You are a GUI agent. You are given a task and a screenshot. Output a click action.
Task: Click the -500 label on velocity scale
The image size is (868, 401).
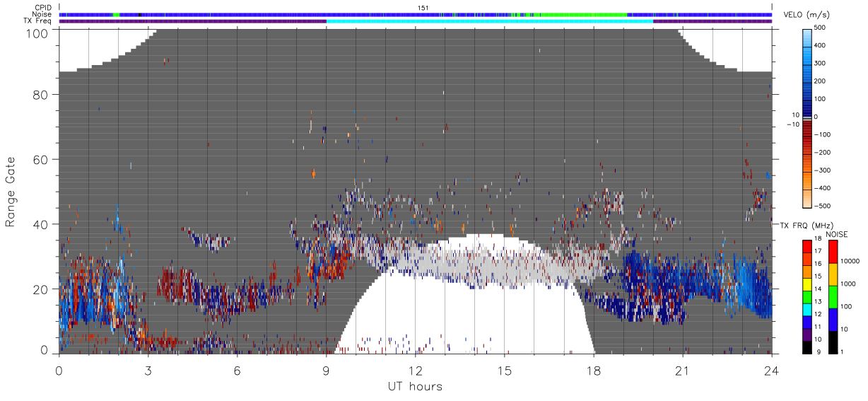coord(822,206)
